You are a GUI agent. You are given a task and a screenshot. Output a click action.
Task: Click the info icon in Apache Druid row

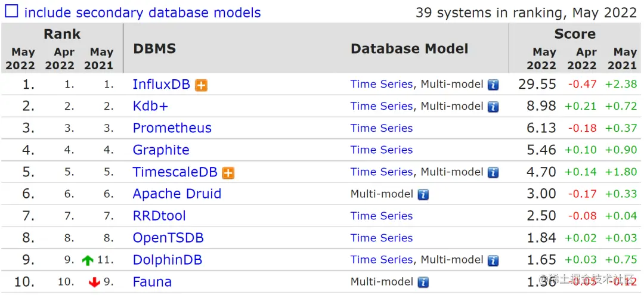pos(423,195)
